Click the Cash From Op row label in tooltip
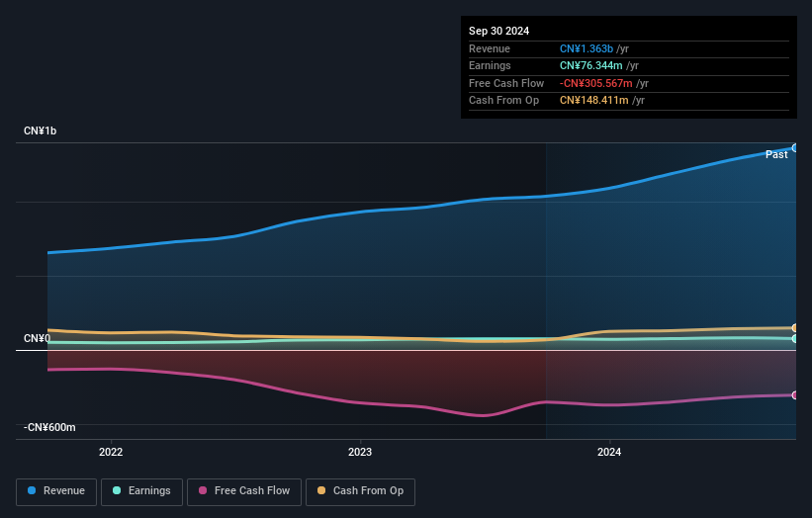The height and width of the screenshot is (518, 812). (503, 101)
